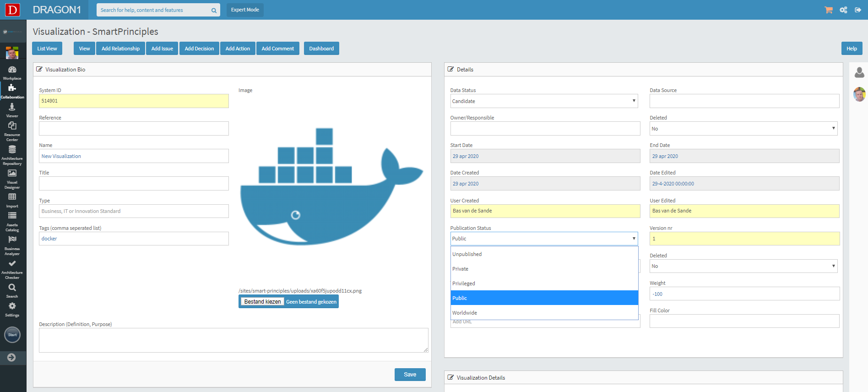Image resolution: width=868 pixels, height=392 pixels.
Task: Click the Fill Color input field
Action: [x=744, y=321]
